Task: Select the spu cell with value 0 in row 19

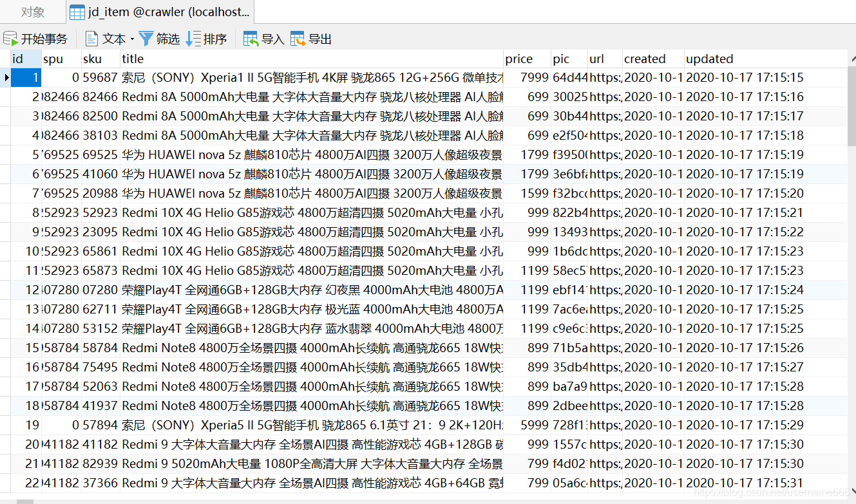Action: click(x=61, y=425)
